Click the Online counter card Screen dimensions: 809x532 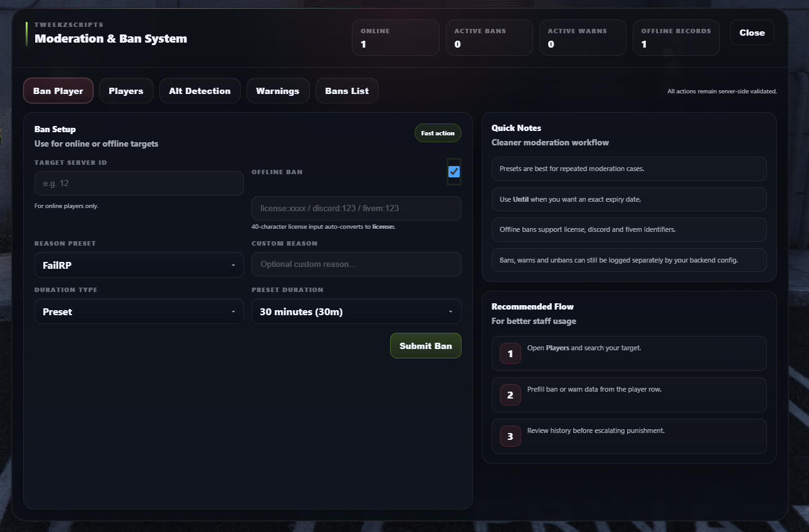point(396,38)
